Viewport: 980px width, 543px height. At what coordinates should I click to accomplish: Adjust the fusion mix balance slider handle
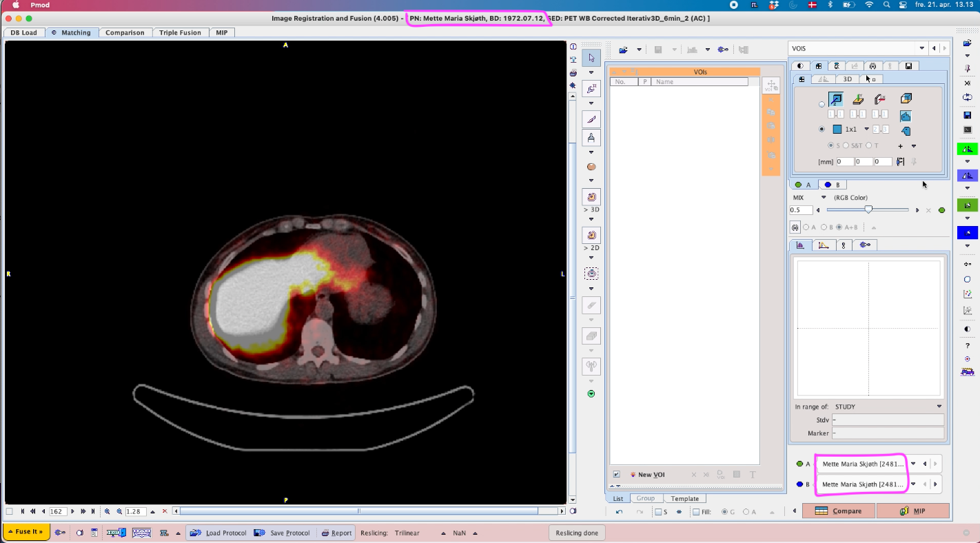[x=868, y=210]
